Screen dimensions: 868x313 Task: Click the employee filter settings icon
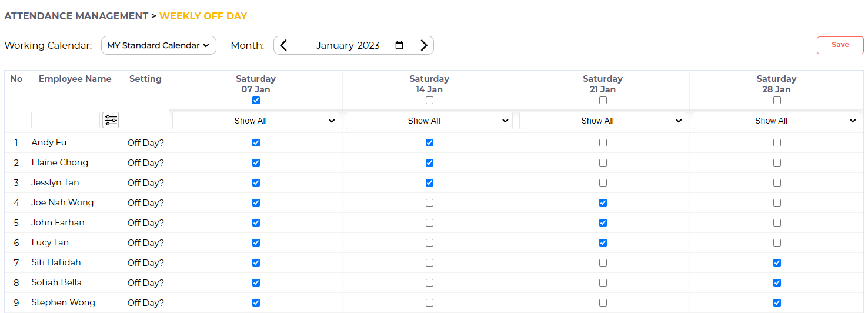coord(111,120)
